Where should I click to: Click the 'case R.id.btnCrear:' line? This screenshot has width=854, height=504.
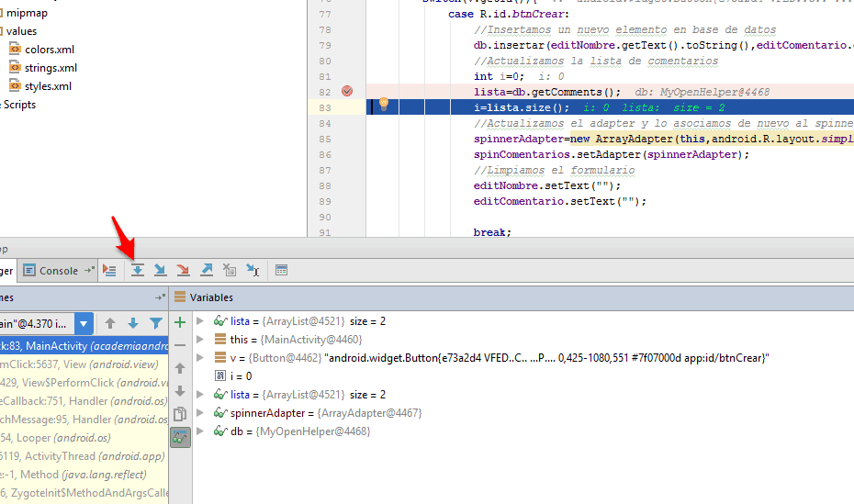point(508,14)
